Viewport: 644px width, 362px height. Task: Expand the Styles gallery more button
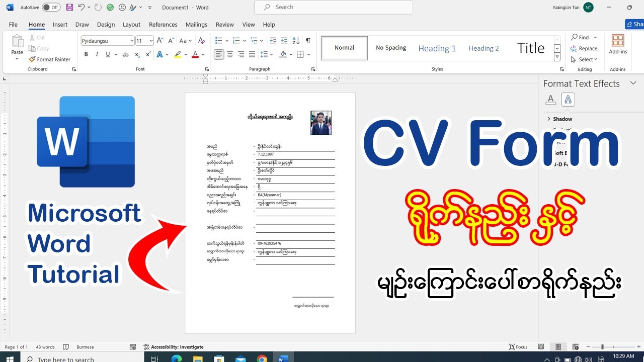[557, 57]
